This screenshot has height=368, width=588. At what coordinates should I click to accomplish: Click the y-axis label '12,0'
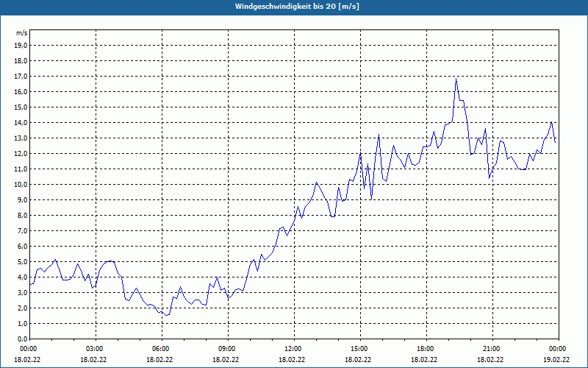tap(21, 154)
